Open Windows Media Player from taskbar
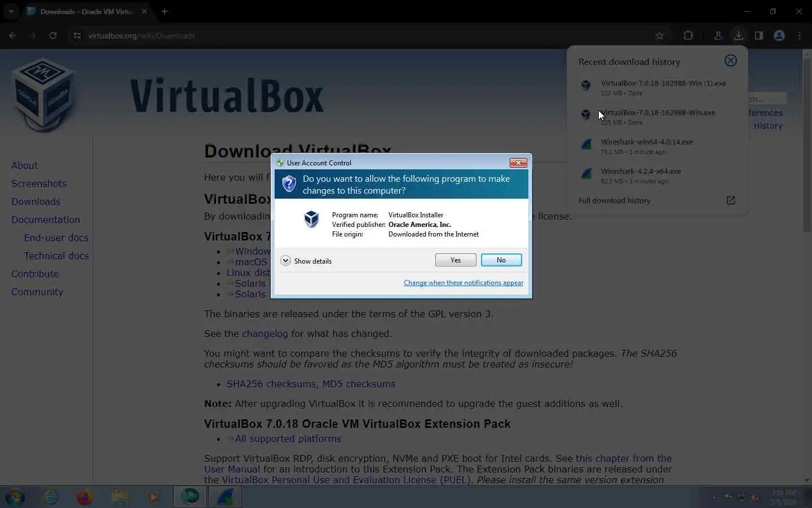 click(x=153, y=497)
